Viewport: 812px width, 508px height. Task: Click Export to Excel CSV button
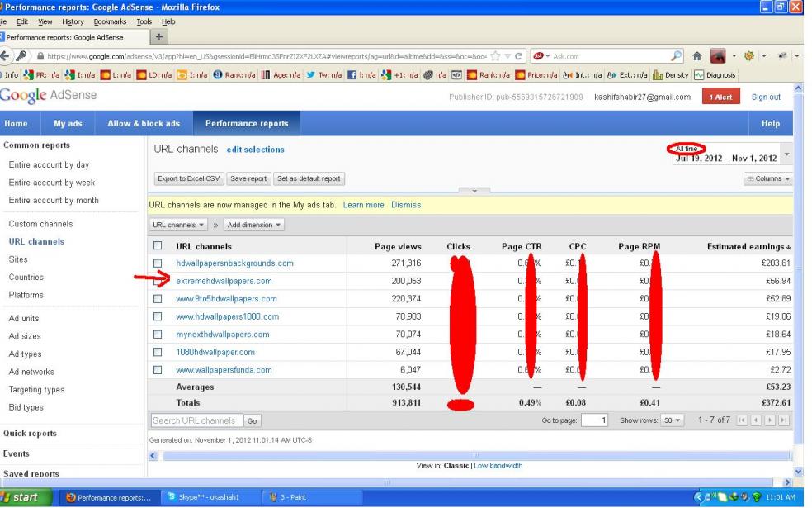coord(189,179)
